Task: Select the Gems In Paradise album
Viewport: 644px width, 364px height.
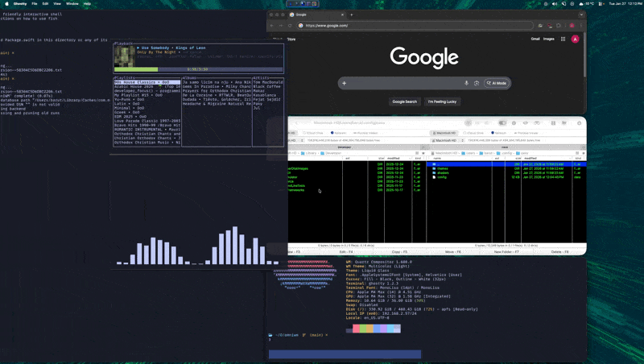Action: coord(217,87)
